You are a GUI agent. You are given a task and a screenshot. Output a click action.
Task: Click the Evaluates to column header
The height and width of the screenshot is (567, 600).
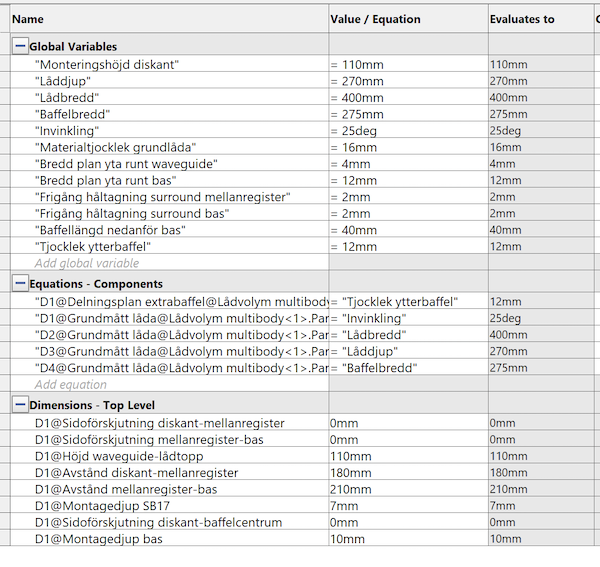tap(522, 19)
